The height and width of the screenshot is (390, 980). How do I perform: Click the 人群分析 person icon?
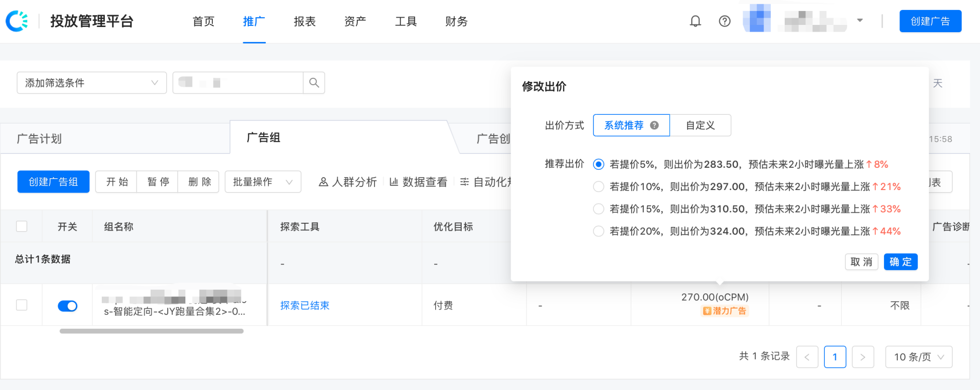(323, 182)
